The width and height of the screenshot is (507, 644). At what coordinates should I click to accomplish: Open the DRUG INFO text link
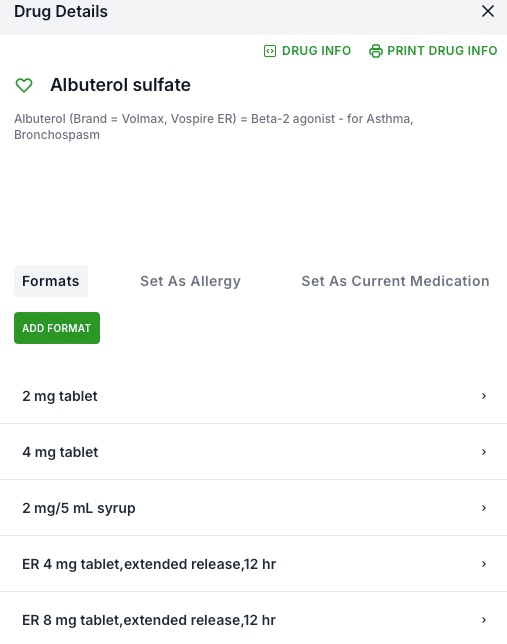(316, 51)
